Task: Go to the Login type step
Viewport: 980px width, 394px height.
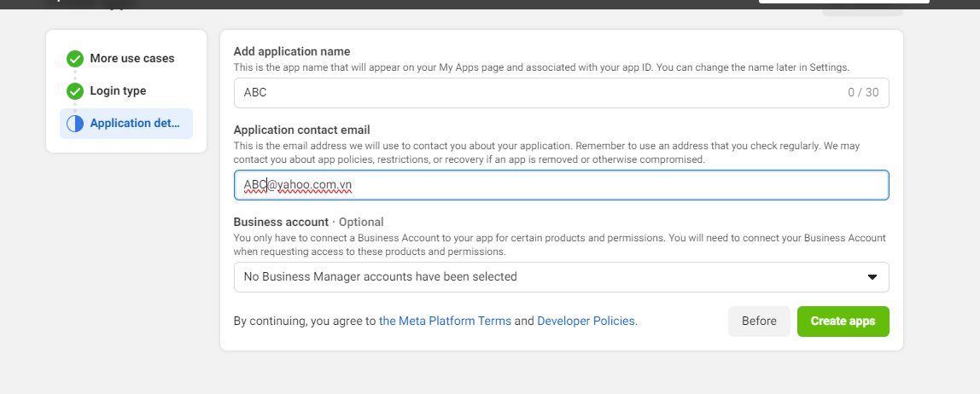Action: click(118, 91)
